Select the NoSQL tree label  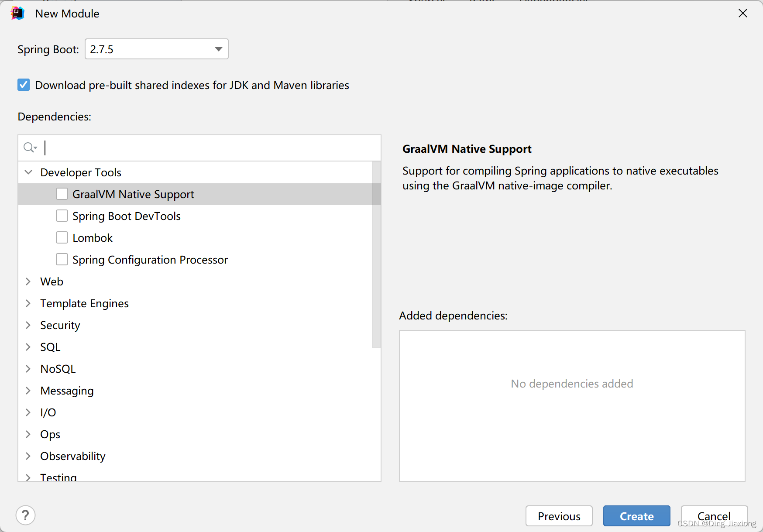pyautogui.click(x=58, y=369)
